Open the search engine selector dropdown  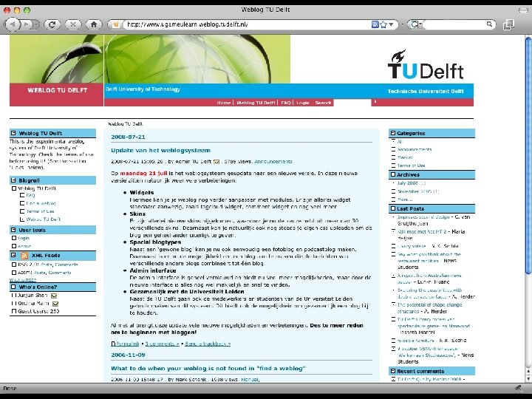[x=415, y=24]
